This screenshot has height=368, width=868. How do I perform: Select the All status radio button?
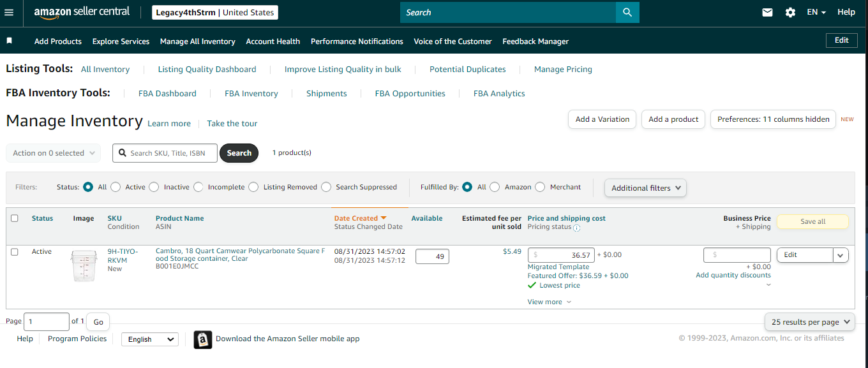[x=88, y=187]
